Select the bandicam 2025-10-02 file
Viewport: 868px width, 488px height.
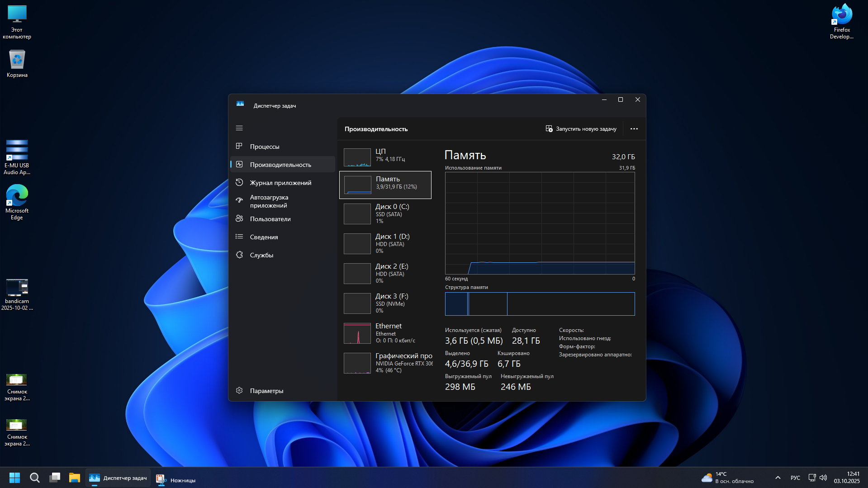coord(17,295)
